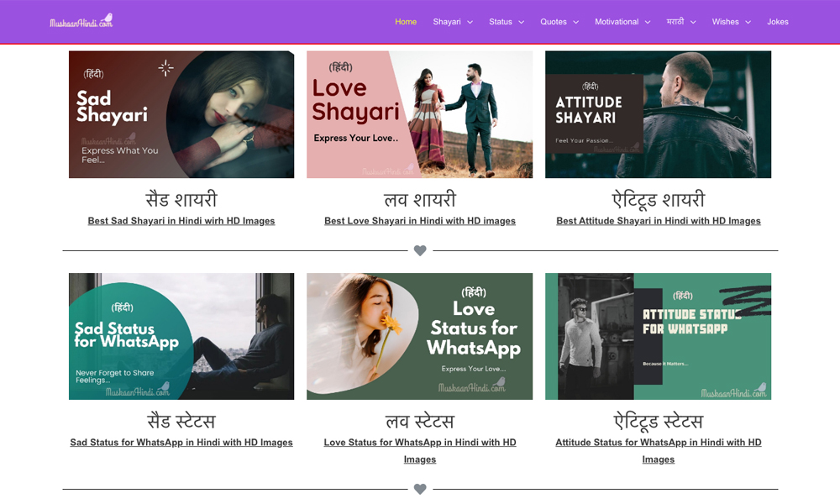Screen dimensions: 840x504
Task: Open the मराठी menu chevron
Action: pyautogui.click(x=693, y=22)
